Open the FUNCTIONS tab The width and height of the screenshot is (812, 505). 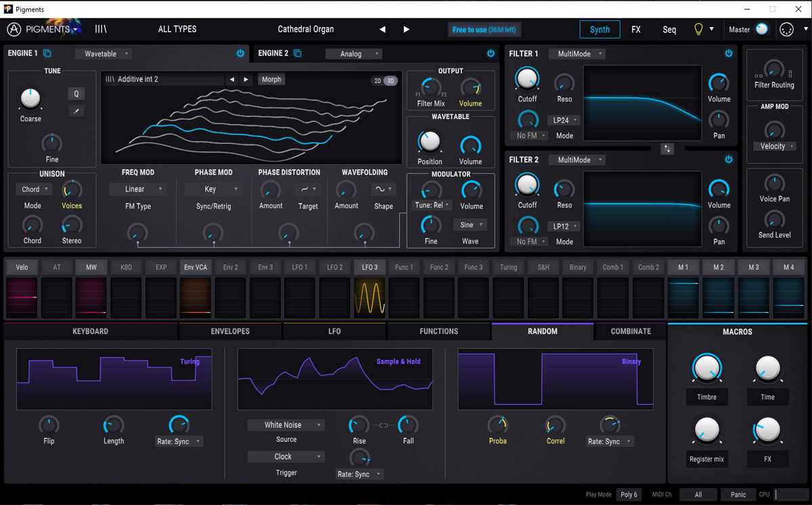pyautogui.click(x=439, y=332)
